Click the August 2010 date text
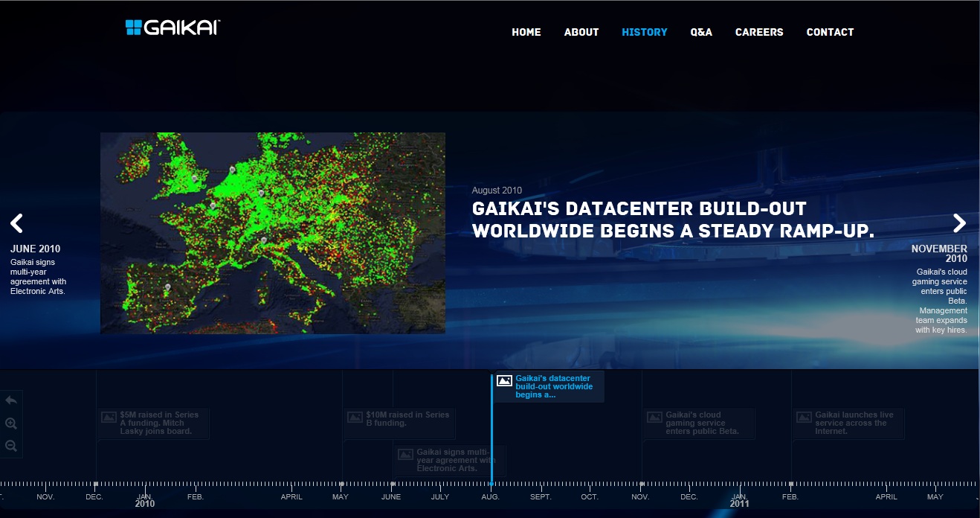The width and height of the screenshot is (980, 518). 497,191
